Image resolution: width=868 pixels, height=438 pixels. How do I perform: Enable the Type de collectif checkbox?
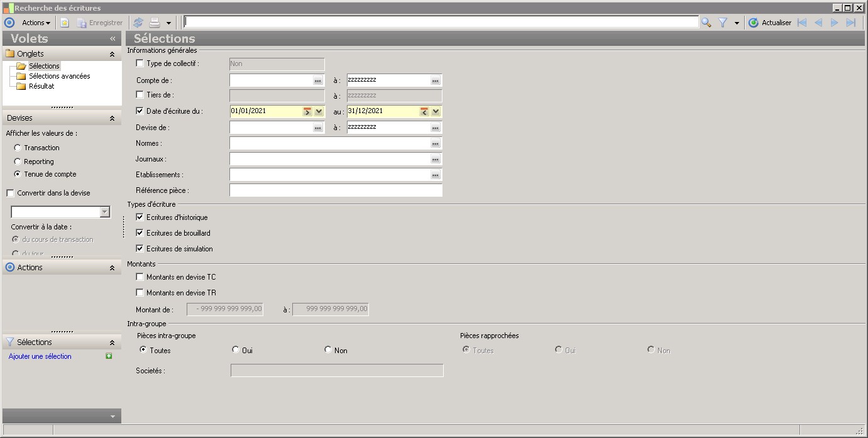click(x=140, y=63)
